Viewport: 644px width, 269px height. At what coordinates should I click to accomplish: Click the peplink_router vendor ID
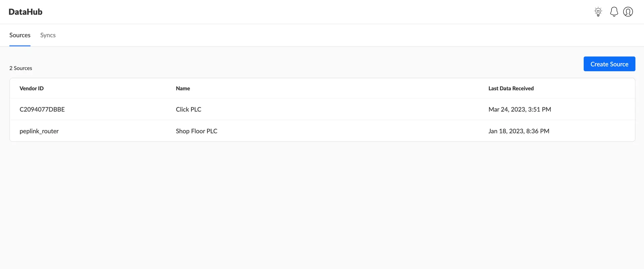click(39, 131)
